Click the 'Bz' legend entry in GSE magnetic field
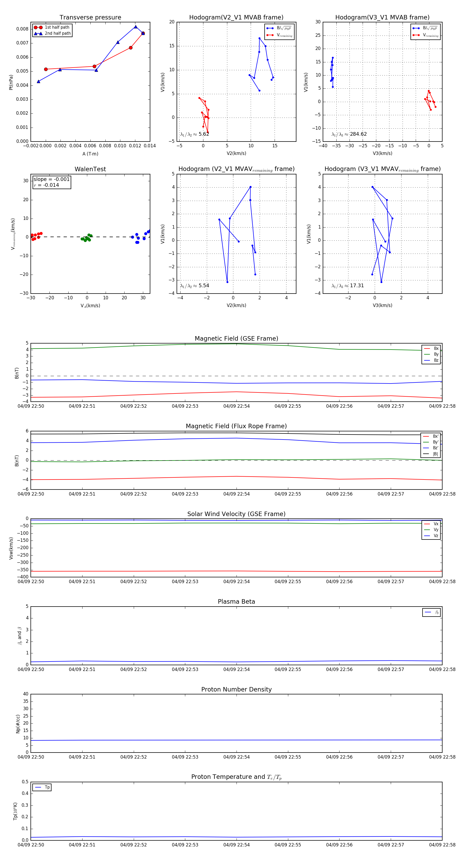The image size is (473, 868). tap(431, 360)
